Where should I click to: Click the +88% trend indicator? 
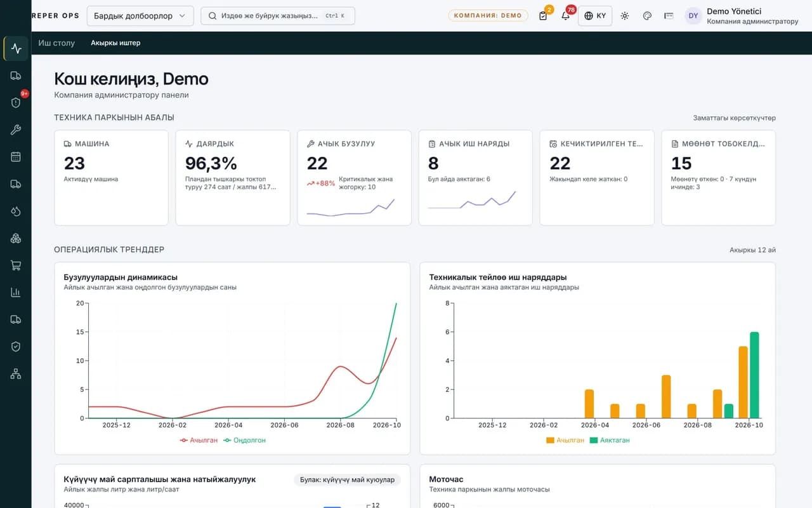click(x=321, y=184)
